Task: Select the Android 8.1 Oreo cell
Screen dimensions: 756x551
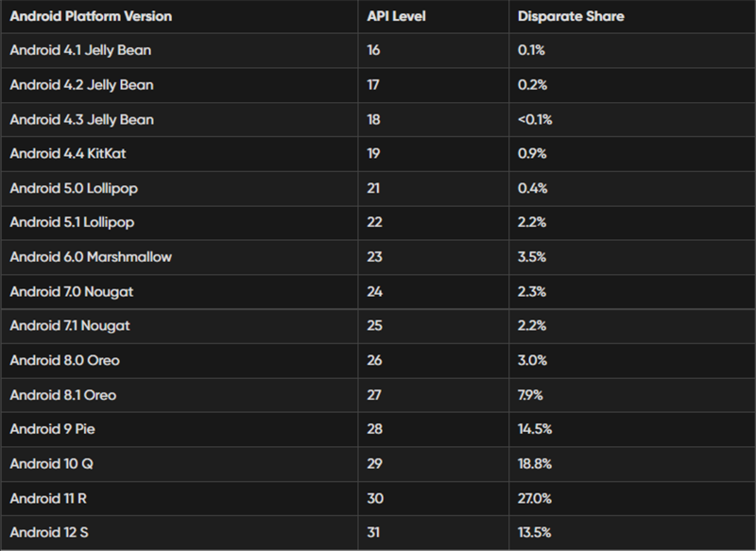Action: 63,395
